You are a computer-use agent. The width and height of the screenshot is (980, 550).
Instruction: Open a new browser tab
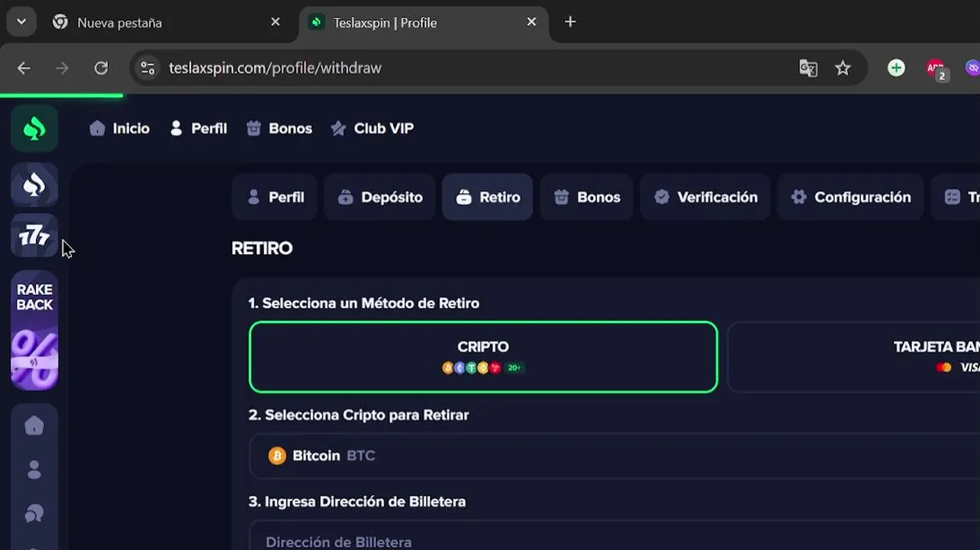click(570, 22)
